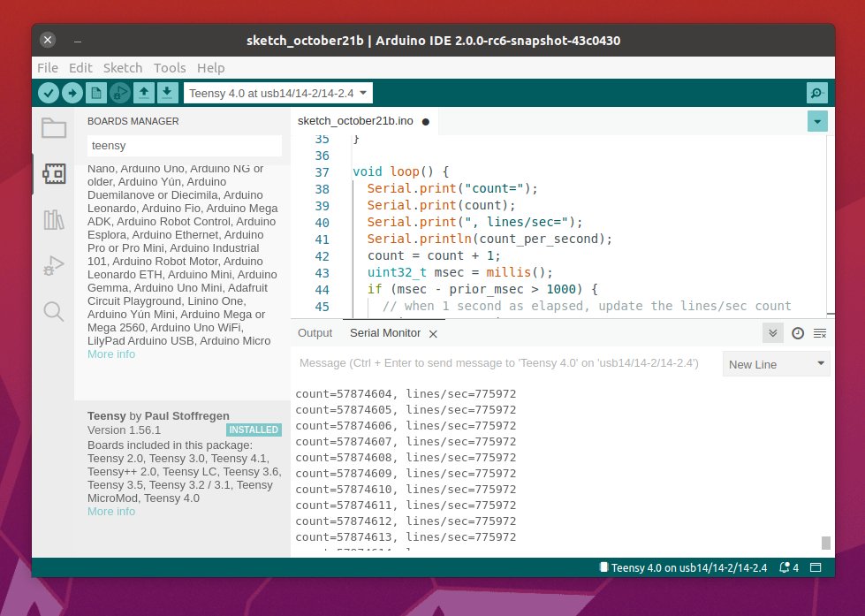Click the serial line 'count=57874613'

(406, 536)
